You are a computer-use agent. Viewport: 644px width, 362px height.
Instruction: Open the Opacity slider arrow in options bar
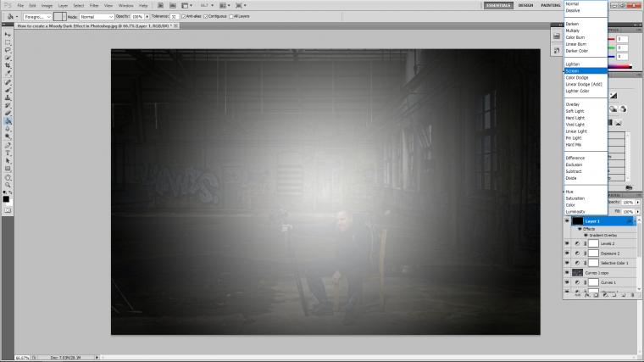click(x=147, y=17)
